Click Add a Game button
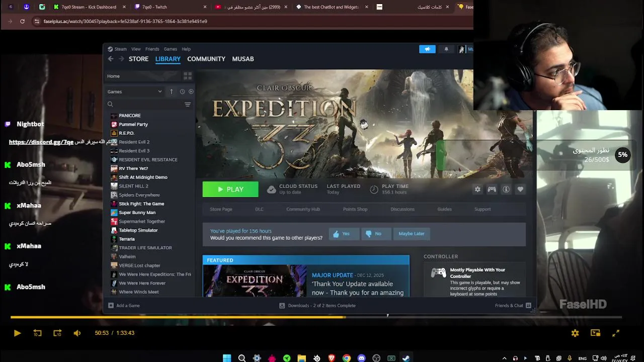 click(x=124, y=306)
